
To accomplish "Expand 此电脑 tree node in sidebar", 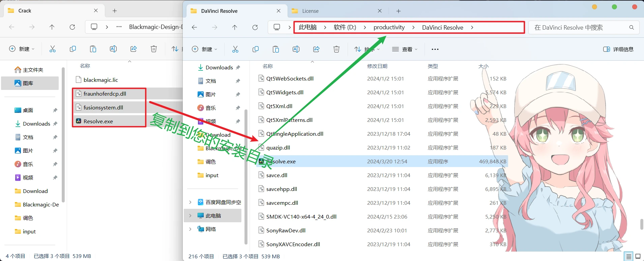I will 190,216.
